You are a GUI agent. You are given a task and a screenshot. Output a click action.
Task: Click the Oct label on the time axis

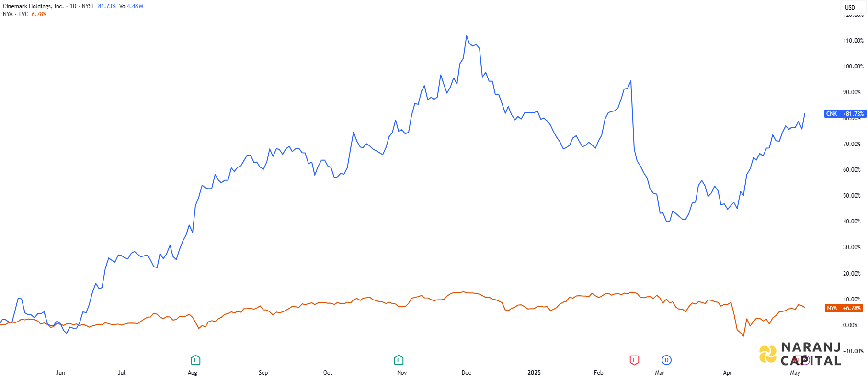(328, 373)
